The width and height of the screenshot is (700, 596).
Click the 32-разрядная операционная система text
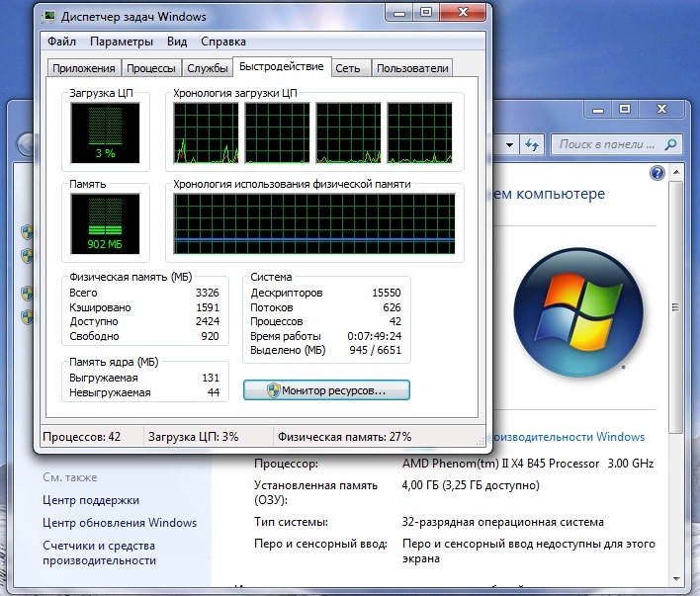pos(502,522)
